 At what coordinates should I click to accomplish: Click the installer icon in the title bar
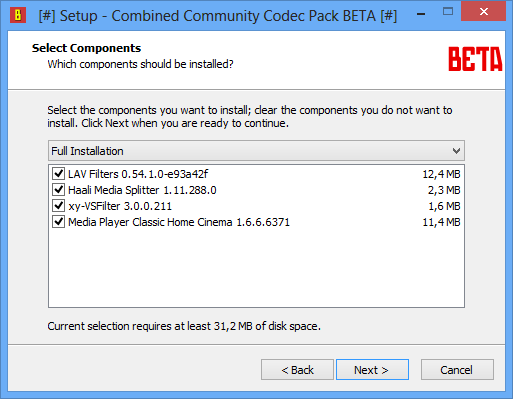[18, 15]
